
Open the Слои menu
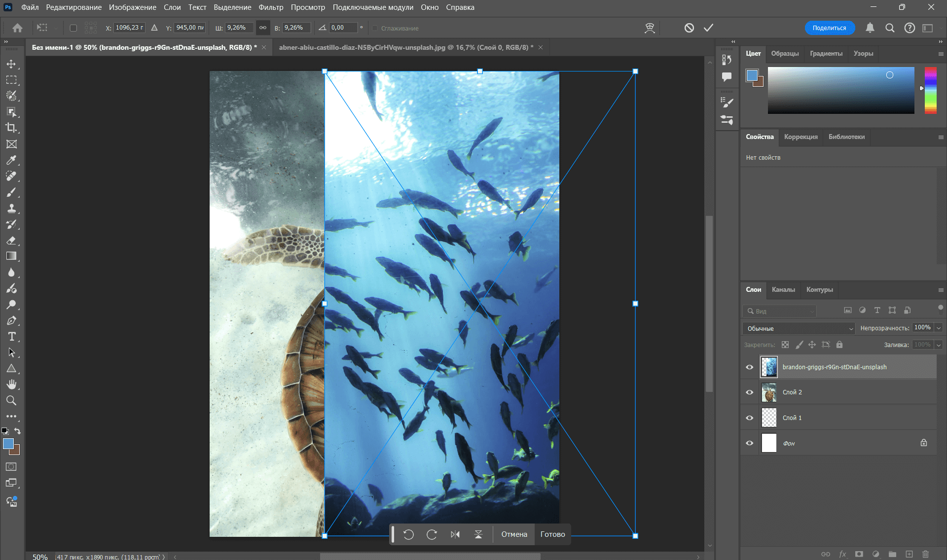(x=172, y=7)
